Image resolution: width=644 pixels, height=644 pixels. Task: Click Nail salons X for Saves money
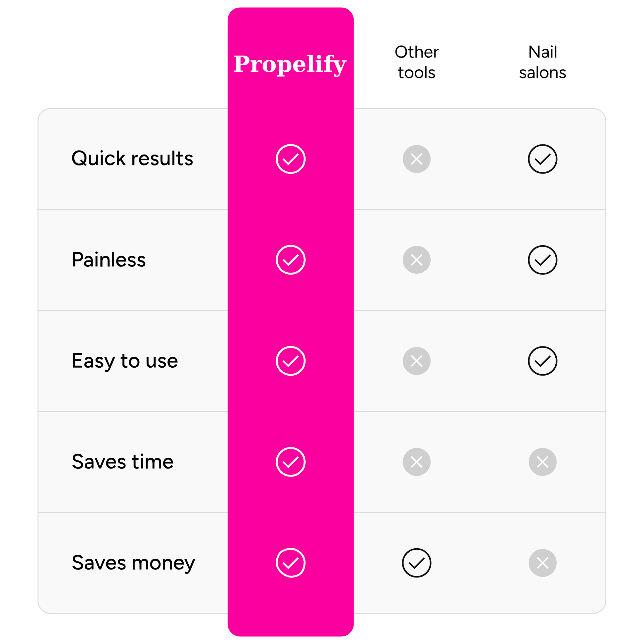542,563
